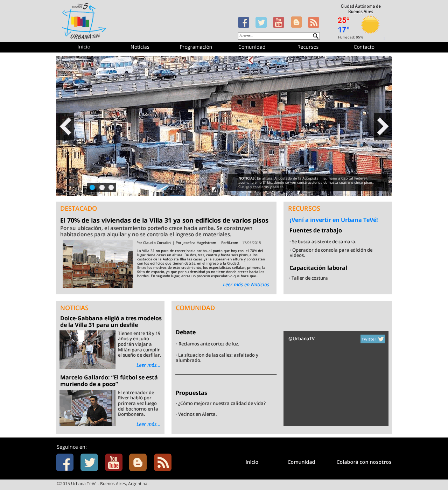Open the RSS feed icon in the header
448x490 pixels.
point(314,22)
